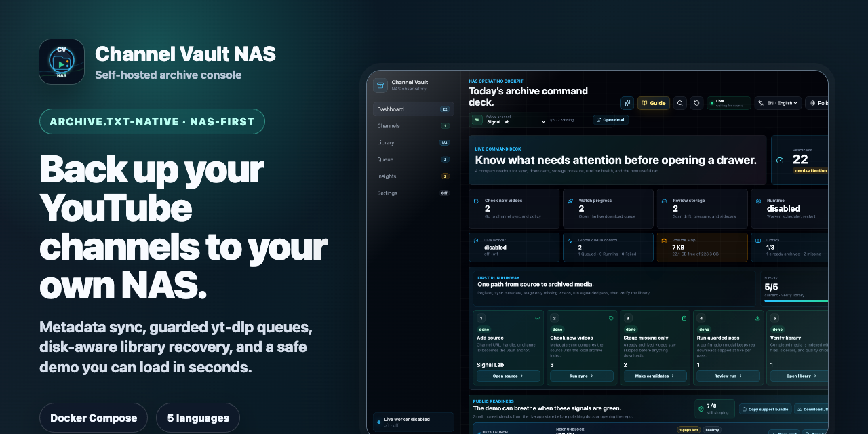This screenshot has height=434, width=868.
Task: Click the blue dot in Live worker disabled status
Action: pos(379,422)
